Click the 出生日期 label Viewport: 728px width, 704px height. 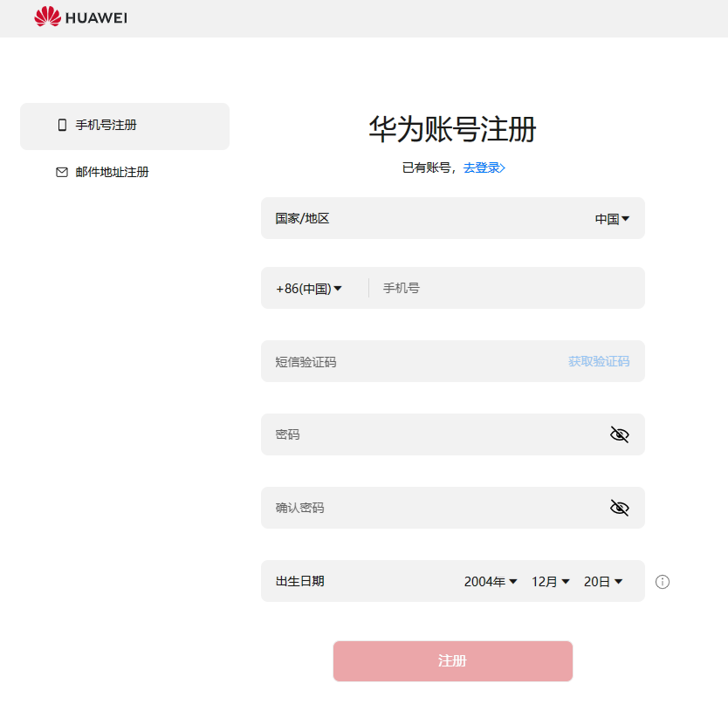click(300, 581)
